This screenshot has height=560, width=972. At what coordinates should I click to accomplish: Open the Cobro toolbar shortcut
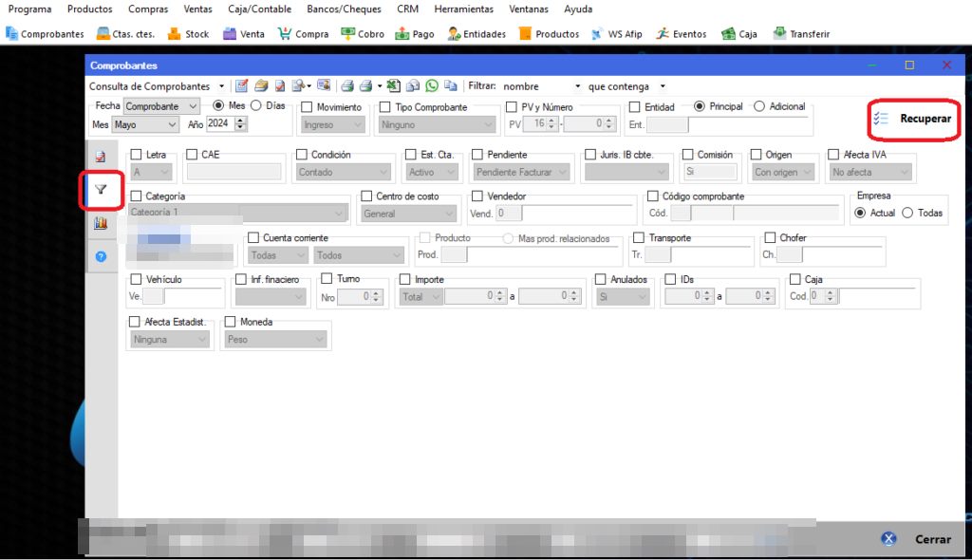click(363, 34)
